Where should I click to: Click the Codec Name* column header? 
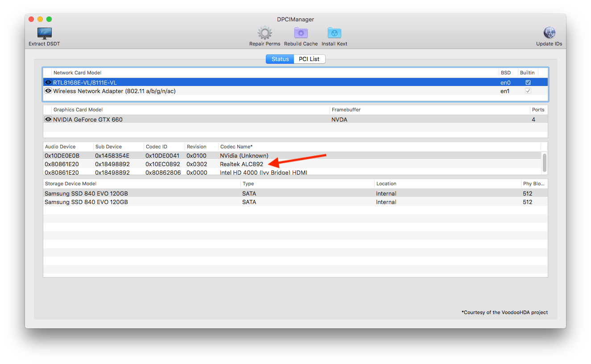(380, 147)
